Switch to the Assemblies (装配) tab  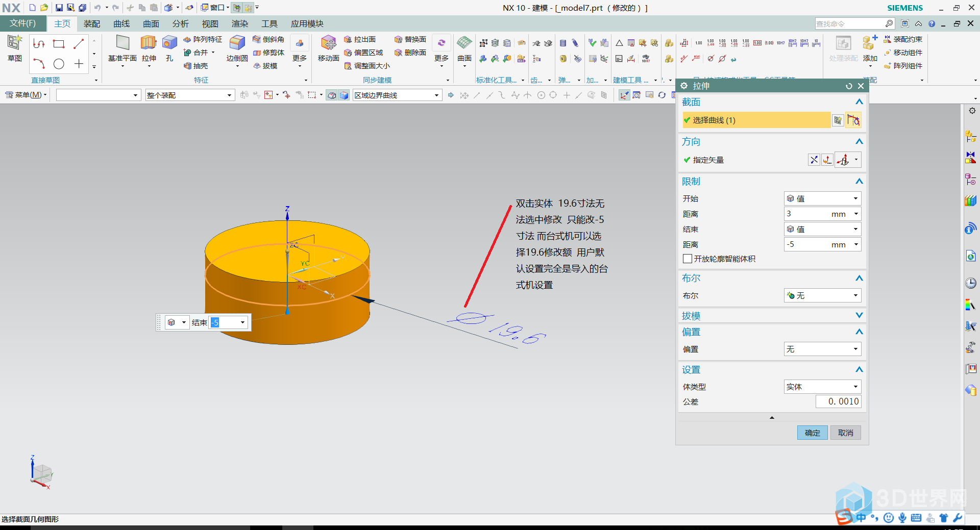point(92,24)
